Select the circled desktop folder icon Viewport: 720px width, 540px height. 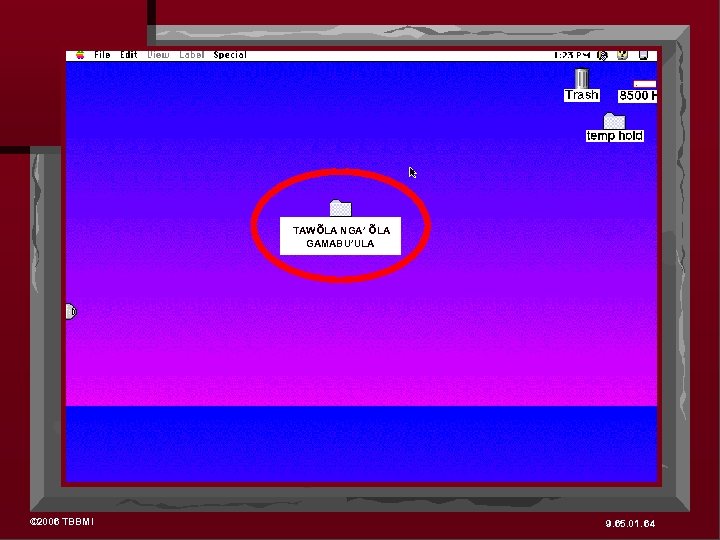(x=341, y=208)
